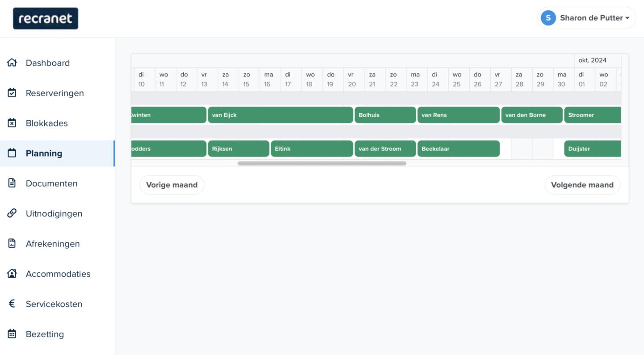Select the van den Borne reservation
The image size is (644, 355).
coord(531,115)
